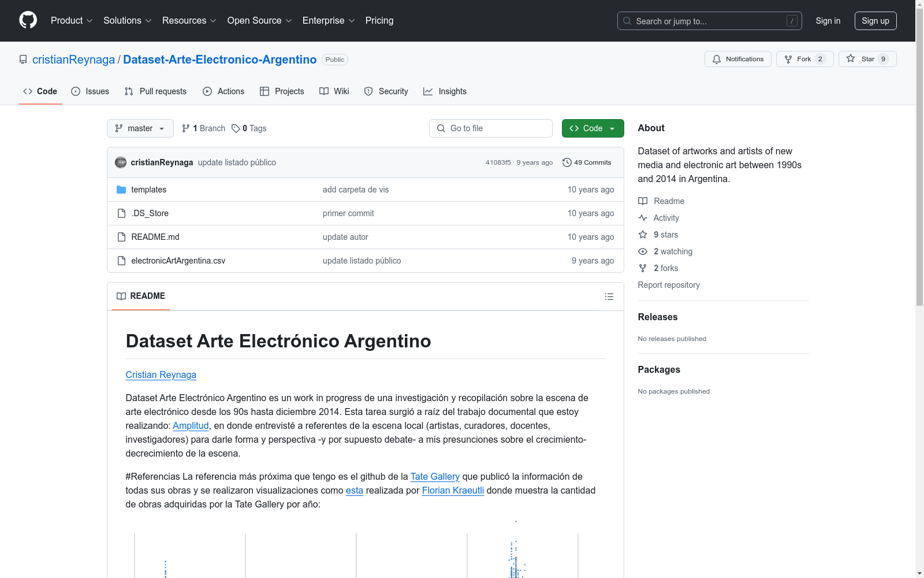
Task: Open the 'primer commit' commit message
Action: coord(348,213)
